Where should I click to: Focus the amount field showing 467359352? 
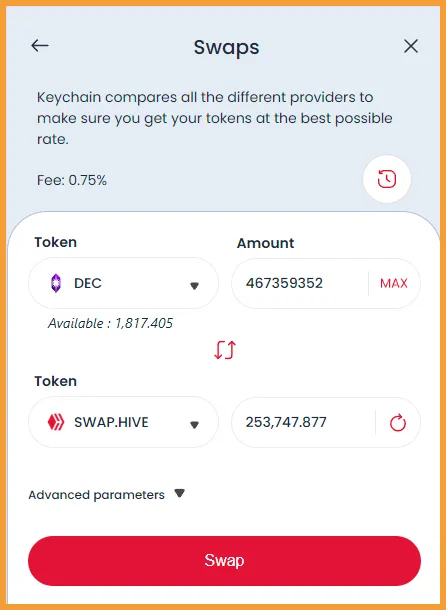[x=300, y=283]
